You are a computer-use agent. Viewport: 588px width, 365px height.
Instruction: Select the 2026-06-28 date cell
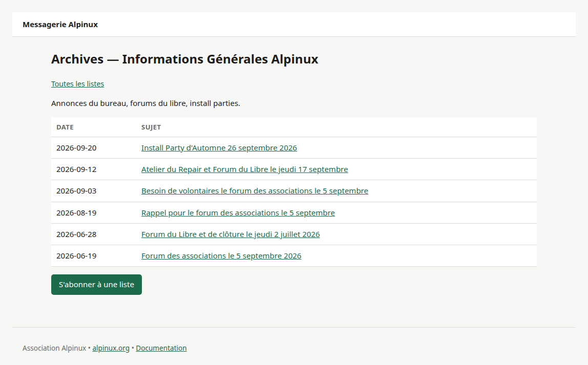coord(76,234)
